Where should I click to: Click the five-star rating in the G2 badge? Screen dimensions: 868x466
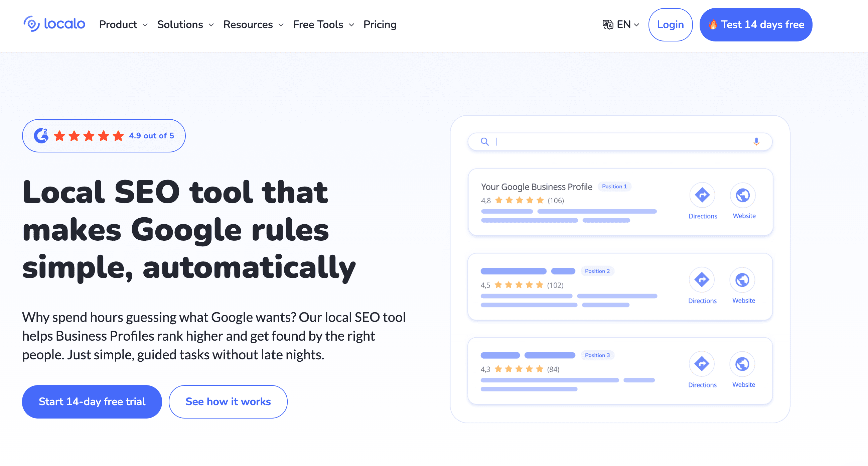[88, 135]
